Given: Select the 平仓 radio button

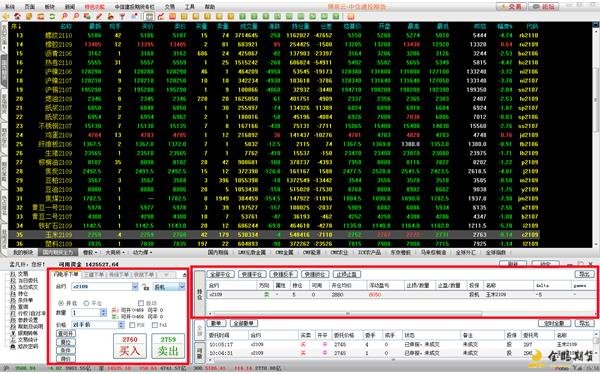Looking at the screenshot, I should pos(86,303).
